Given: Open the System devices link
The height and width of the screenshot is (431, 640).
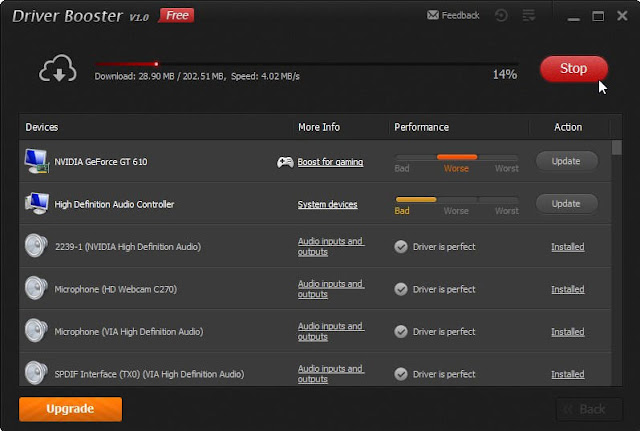Looking at the screenshot, I should [x=327, y=204].
